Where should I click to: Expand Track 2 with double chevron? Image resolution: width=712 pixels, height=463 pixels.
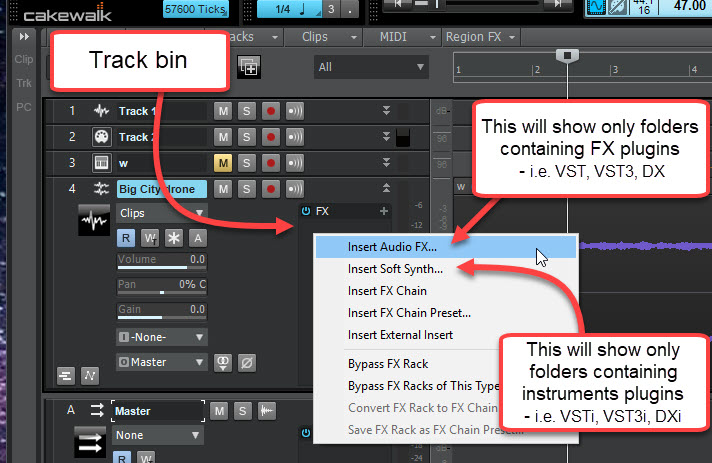pyautogui.click(x=386, y=136)
